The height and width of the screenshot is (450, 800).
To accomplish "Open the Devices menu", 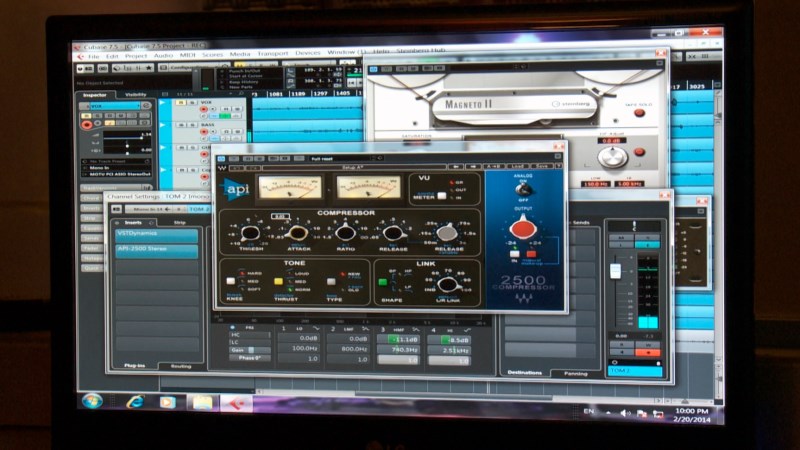I will (x=308, y=53).
